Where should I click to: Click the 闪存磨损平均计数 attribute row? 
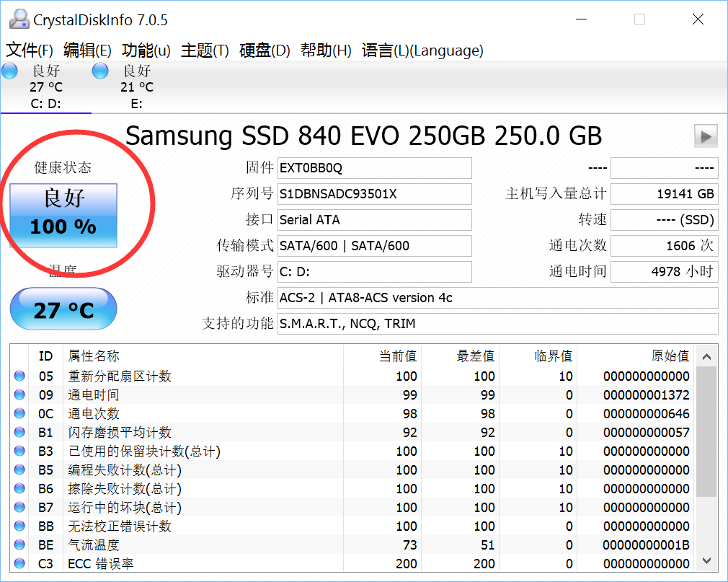click(x=352, y=432)
